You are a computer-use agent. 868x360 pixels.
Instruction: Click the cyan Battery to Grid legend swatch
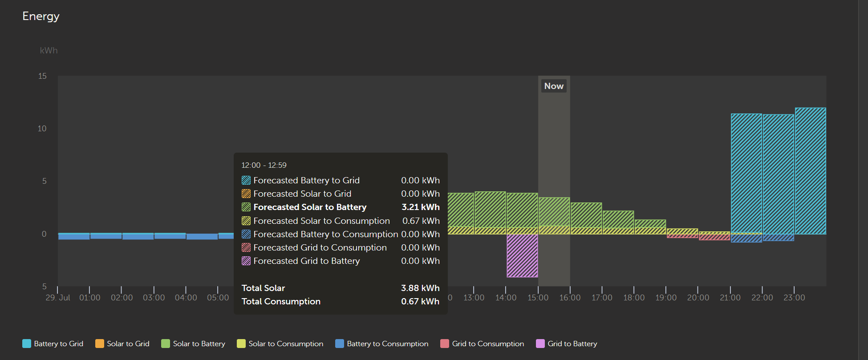[x=27, y=344]
